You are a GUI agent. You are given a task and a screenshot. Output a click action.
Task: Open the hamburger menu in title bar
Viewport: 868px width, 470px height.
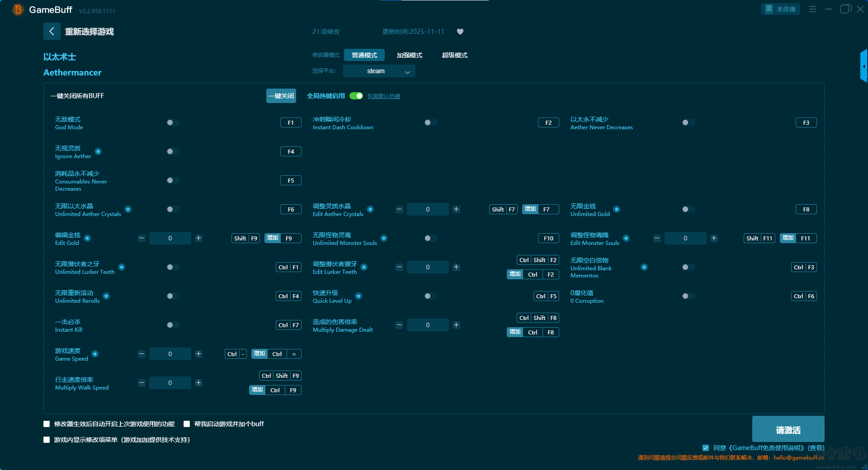click(812, 9)
